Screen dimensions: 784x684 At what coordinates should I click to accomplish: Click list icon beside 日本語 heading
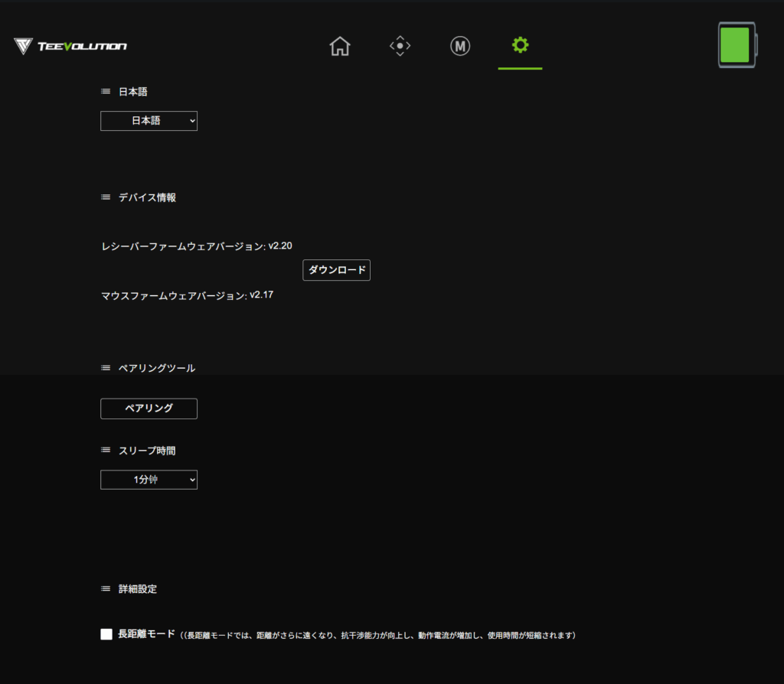[106, 92]
